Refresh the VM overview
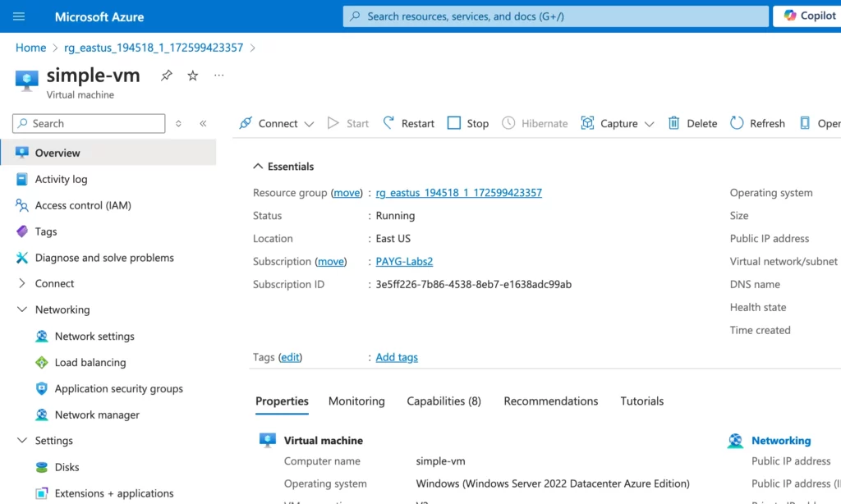 point(757,123)
